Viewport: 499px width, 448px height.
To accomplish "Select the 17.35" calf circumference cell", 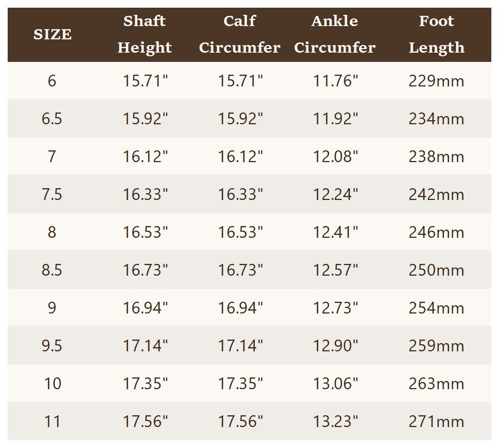I will (240, 384).
